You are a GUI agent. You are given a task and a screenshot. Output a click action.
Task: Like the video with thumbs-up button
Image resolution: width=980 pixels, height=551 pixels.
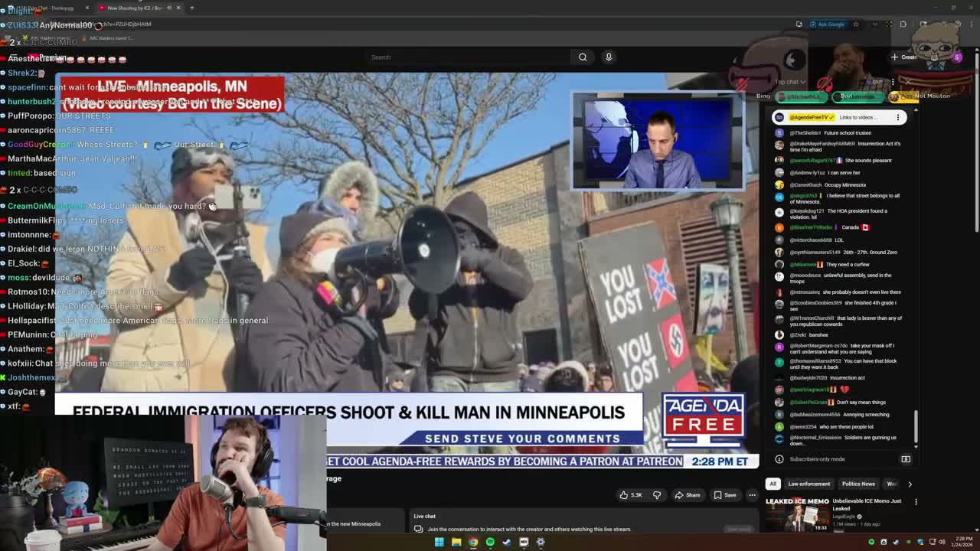[632, 495]
